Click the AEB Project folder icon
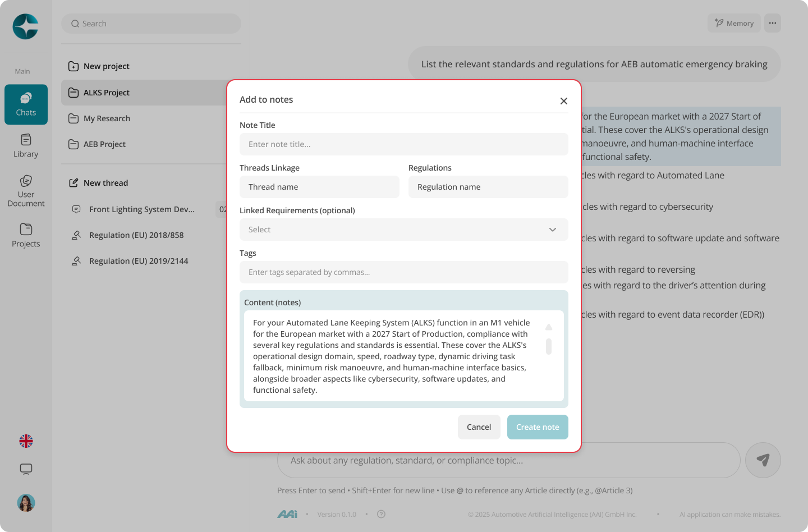 point(74,144)
